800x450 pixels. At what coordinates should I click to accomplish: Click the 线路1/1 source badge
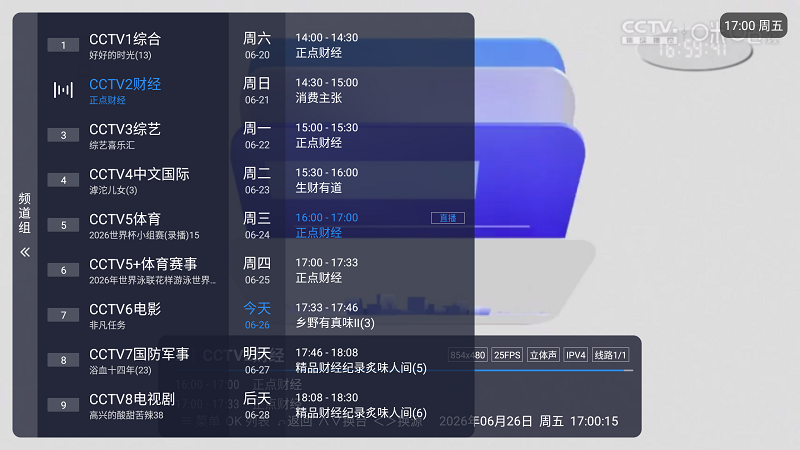click(610, 355)
